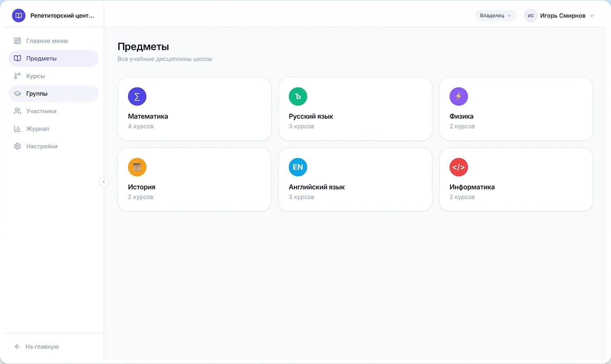
Task: Collapse the sidebar with the chevron button
Action: 104,182
